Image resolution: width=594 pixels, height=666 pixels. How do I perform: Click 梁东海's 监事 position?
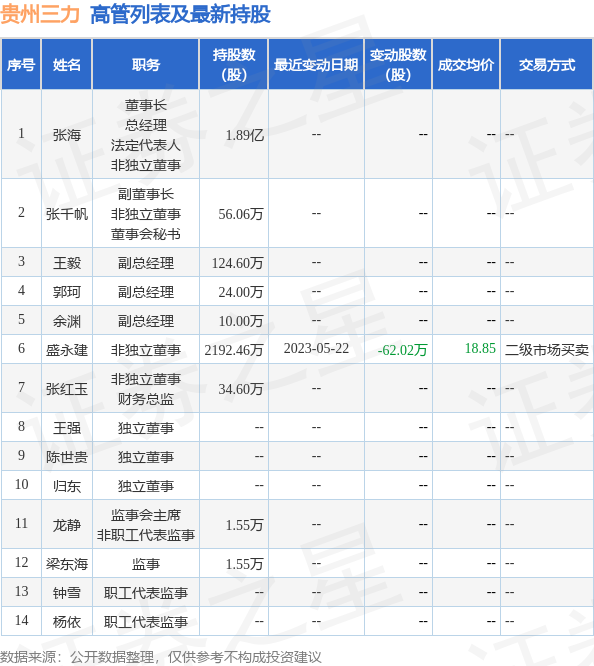(x=146, y=564)
